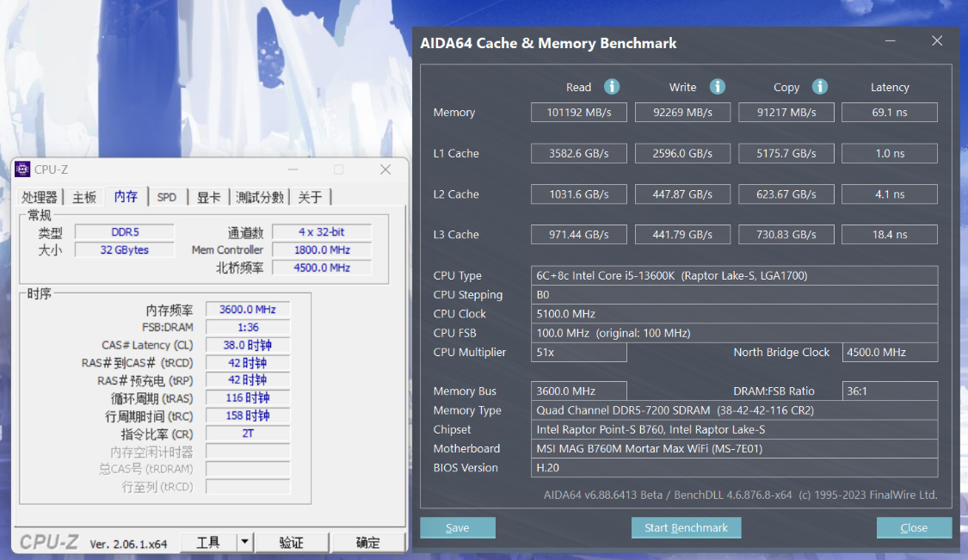The width and height of the screenshot is (968, 560).
Task: Click Memory Latency value 69.1 ns
Action: (890, 113)
